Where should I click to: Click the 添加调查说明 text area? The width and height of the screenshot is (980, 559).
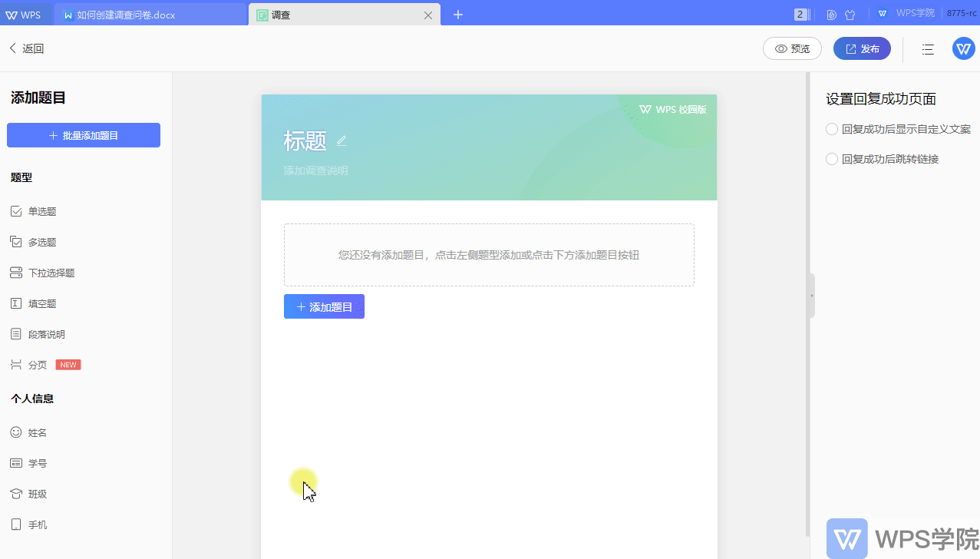315,170
